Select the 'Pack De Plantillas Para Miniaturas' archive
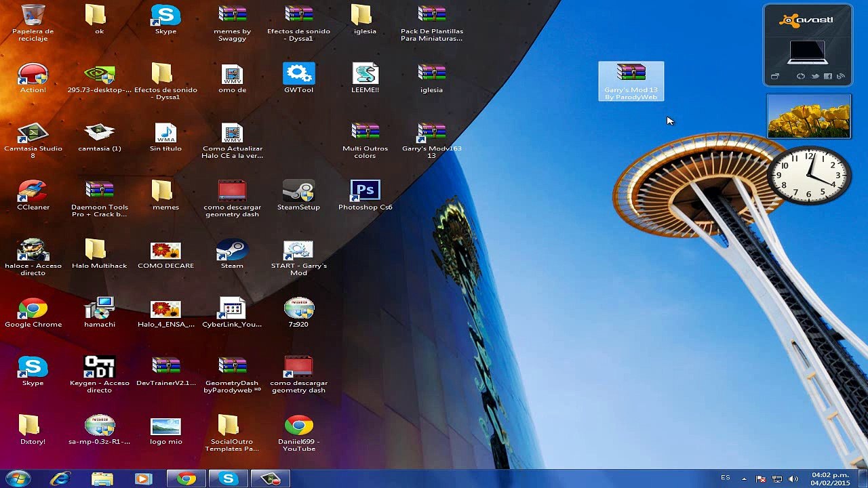The width and height of the screenshot is (868, 488). pos(431,22)
